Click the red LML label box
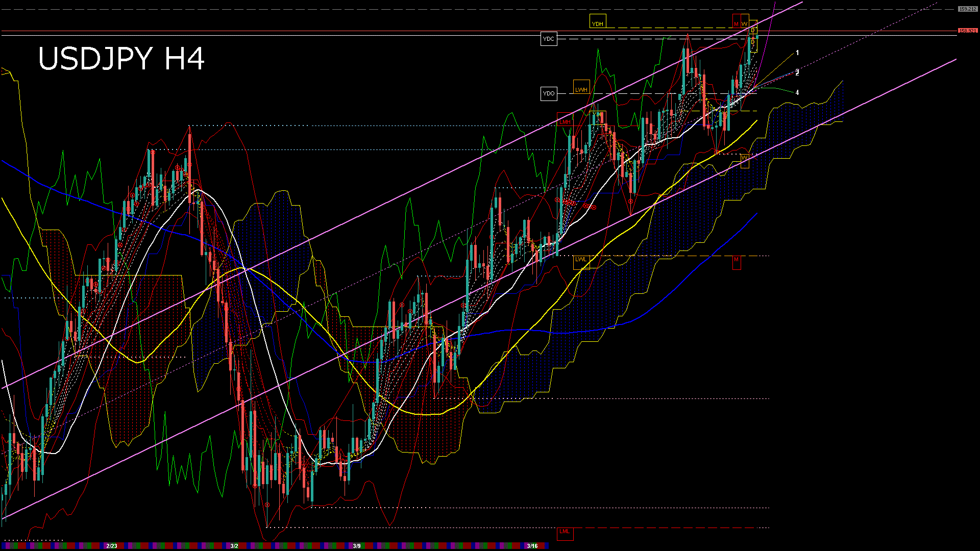 (x=565, y=533)
